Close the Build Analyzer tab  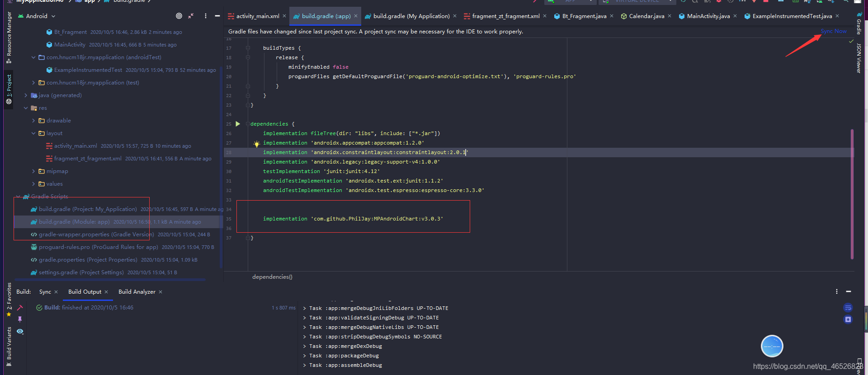coord(160,292)
